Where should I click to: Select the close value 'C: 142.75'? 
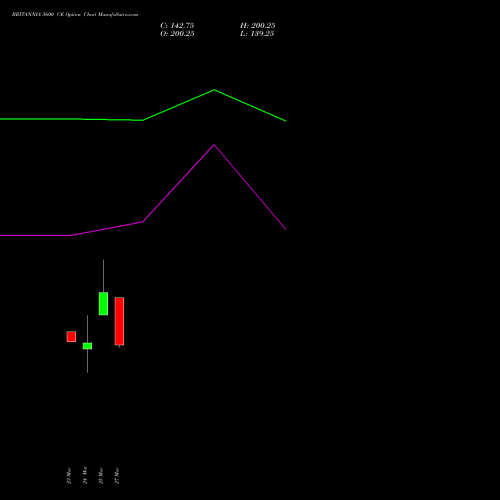(177, 26)
